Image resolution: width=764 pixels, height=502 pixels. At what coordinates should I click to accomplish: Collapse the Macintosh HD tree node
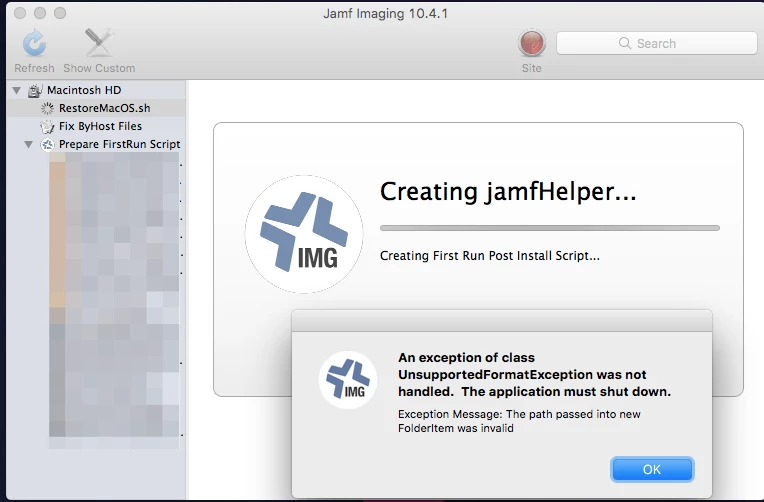[17, 90]
